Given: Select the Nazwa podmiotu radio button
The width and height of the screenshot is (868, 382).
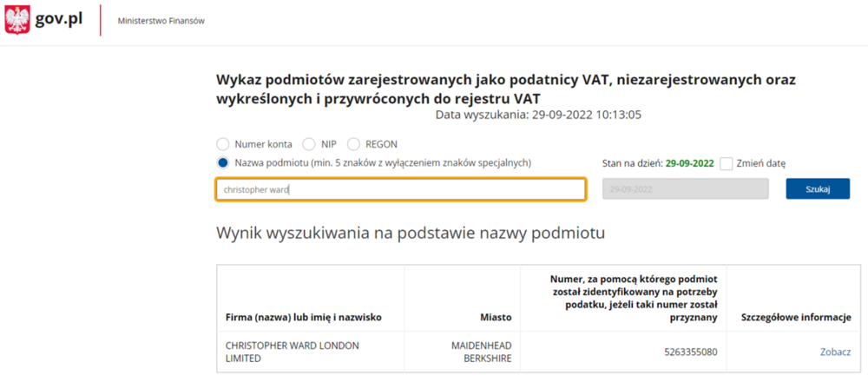Looking at the screenshot, I should [223, 162].
